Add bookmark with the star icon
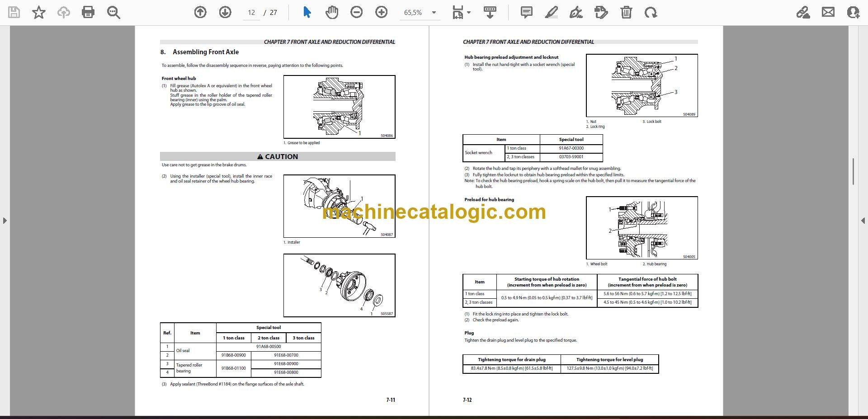868x419 pixels. tap(39, 12)
